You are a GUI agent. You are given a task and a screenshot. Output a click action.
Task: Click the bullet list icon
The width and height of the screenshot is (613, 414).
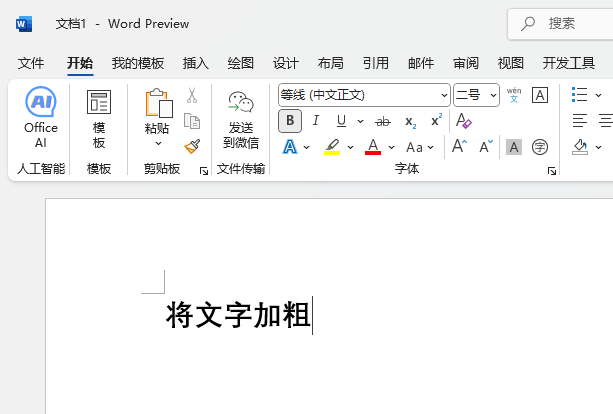tap(579, 95)
